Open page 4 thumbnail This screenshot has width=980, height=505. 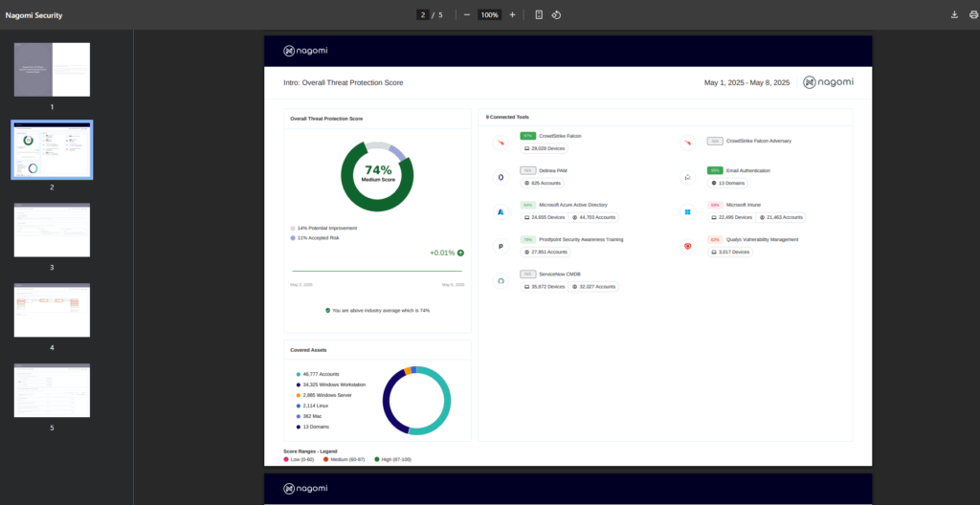point(52,310)
